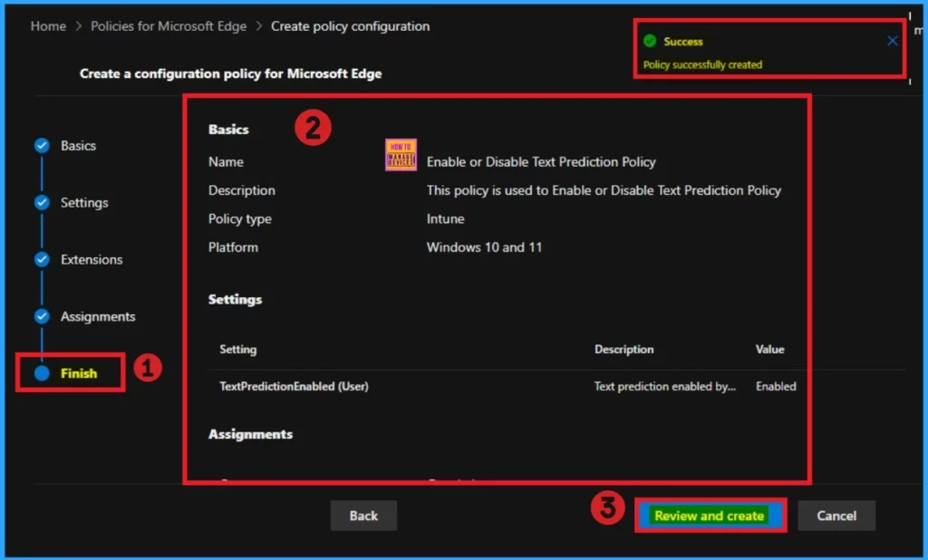Dismiss the Success notification with X
Viewport: 928px width, 560px height.
pos(893,41)
